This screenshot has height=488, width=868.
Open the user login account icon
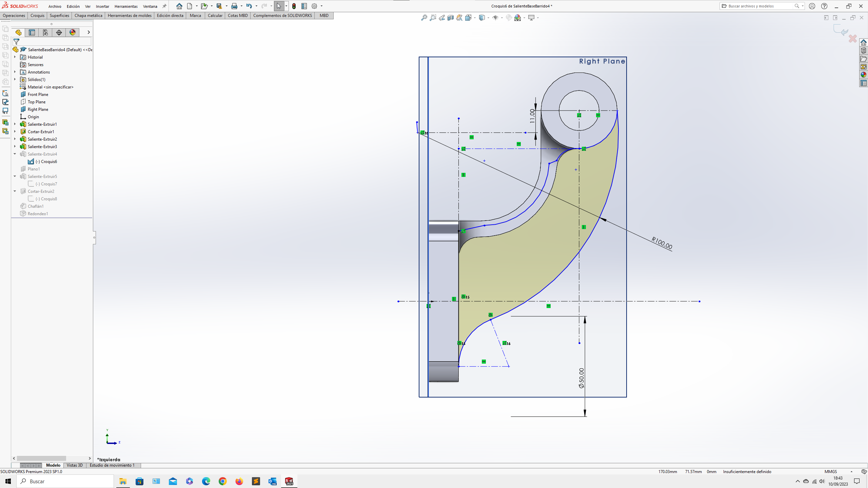[812, 6]
